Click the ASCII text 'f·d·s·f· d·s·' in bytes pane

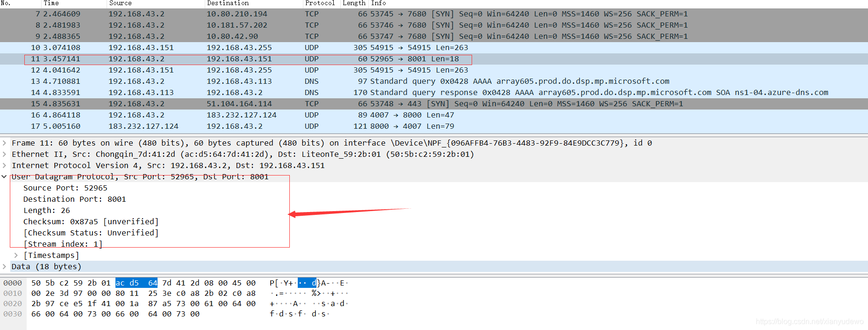[x=300, y=314]
